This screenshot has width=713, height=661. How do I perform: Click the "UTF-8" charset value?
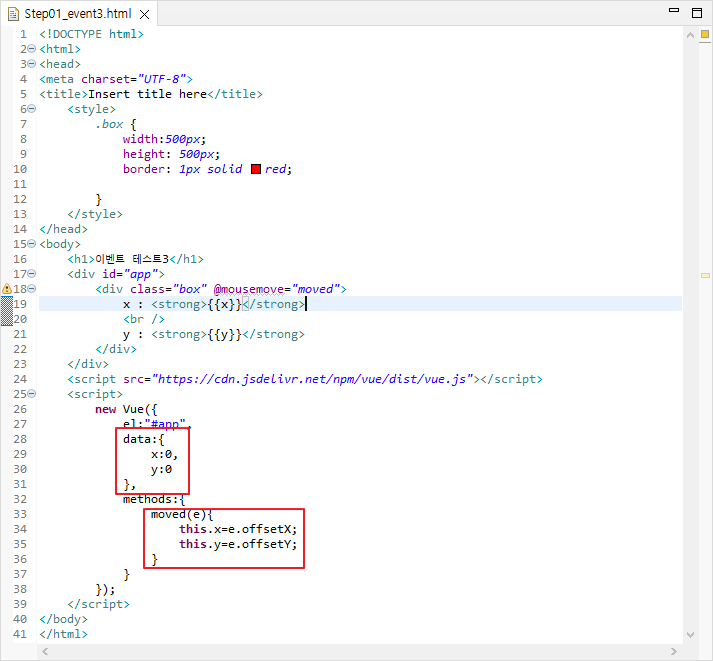[162, 79]
